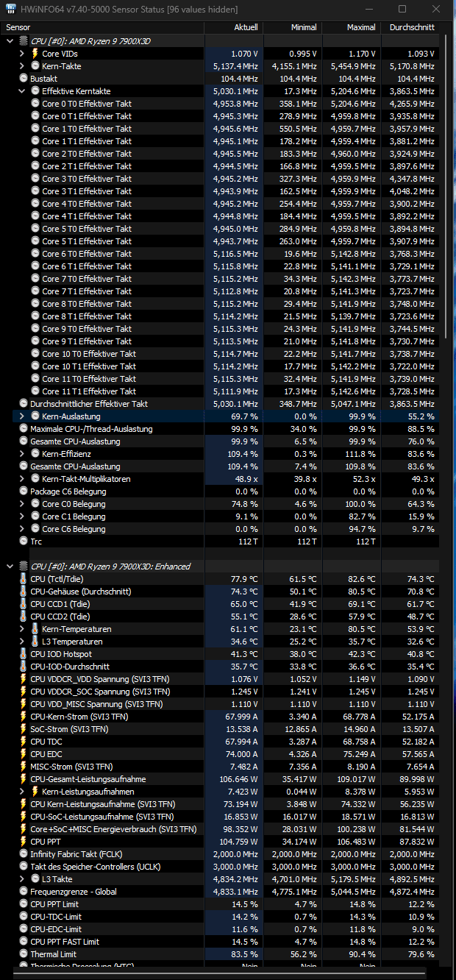This screenshot has width=456, height=980.
Task: Select the CPU-IOD-Durchschnitt row
Action: 221,667
